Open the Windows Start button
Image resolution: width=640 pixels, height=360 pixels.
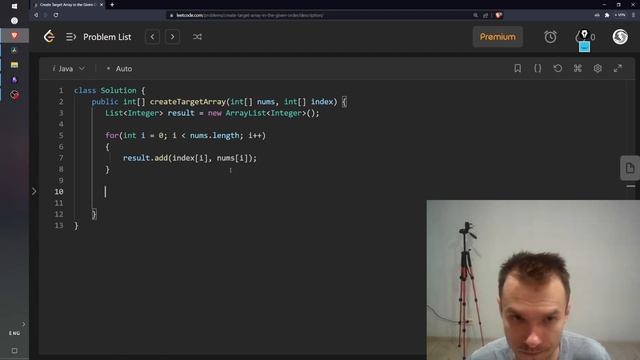[x=14, y=6]
